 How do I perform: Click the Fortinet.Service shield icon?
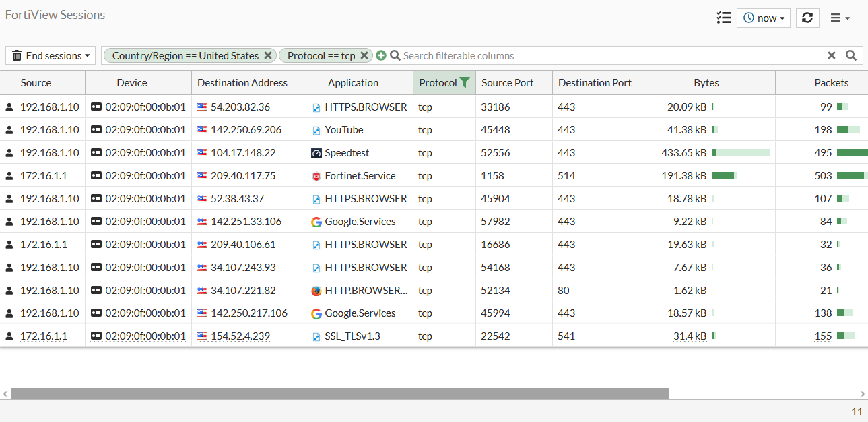point(316,175)
